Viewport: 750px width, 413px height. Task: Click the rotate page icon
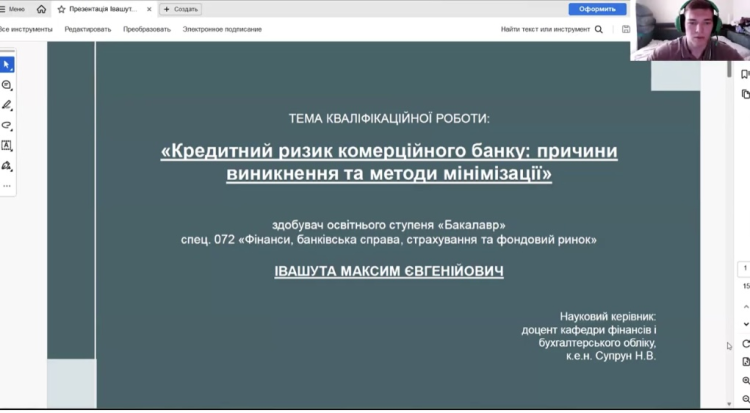[745, 344]
